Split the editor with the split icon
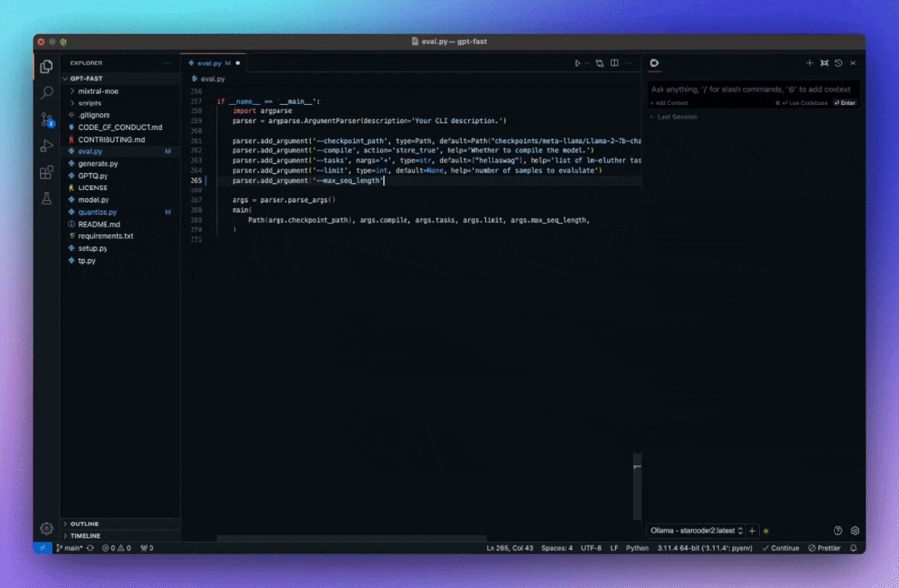899x588 pixels. [x=614, y=62]
